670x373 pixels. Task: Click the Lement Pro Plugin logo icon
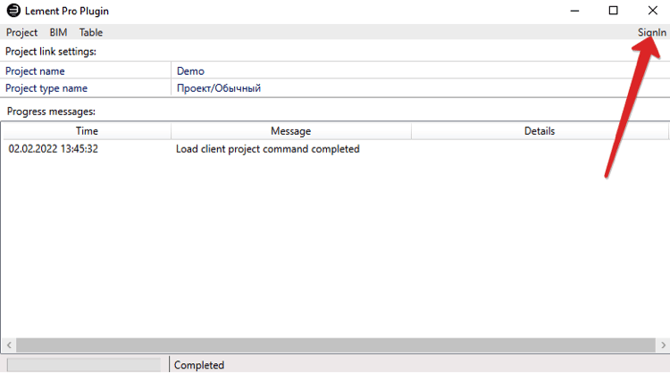pos(13,11)
